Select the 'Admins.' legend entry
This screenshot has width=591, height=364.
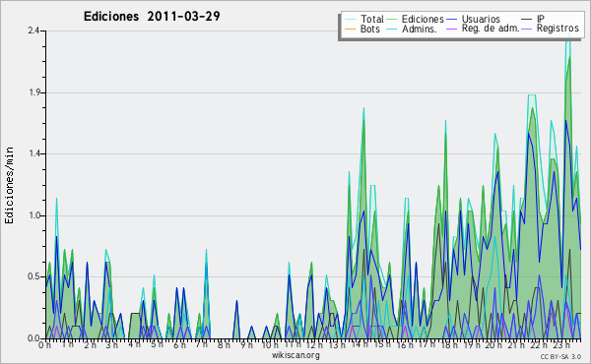pyautogui.click(x=420, y=29)
